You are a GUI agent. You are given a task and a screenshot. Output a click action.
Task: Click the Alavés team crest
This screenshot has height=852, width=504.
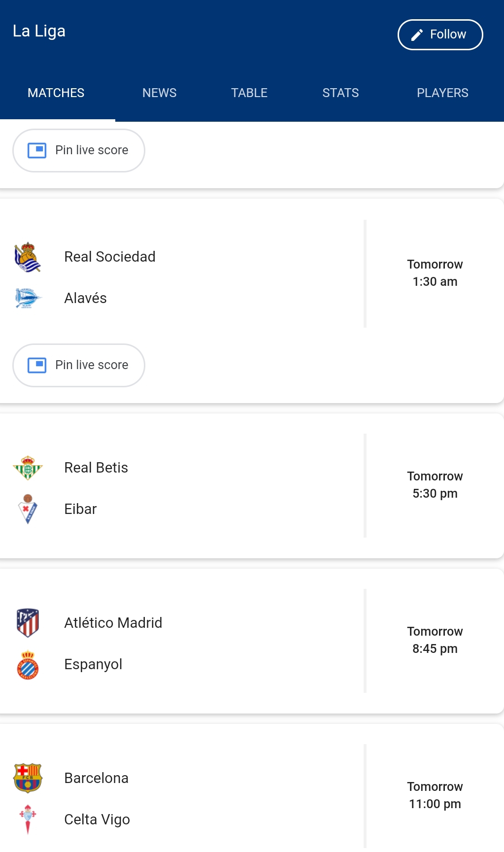[28, 298]
